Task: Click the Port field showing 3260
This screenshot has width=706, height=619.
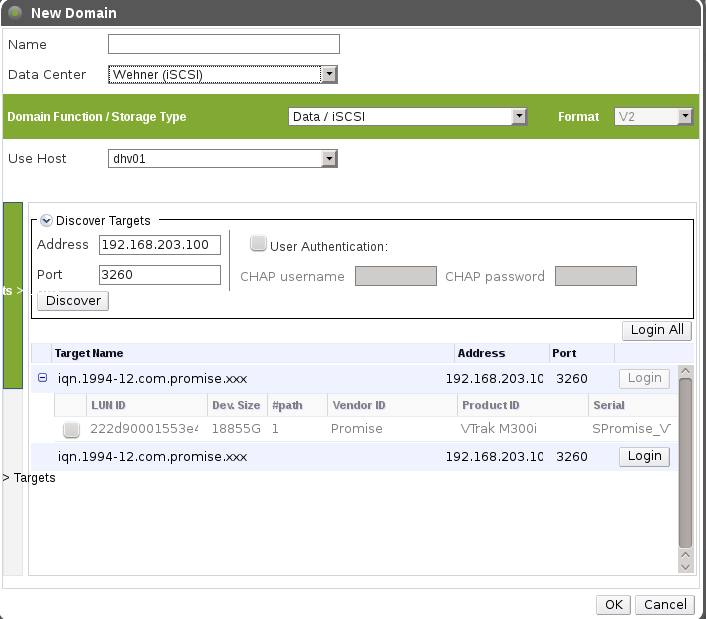Action: click(160, 275)
